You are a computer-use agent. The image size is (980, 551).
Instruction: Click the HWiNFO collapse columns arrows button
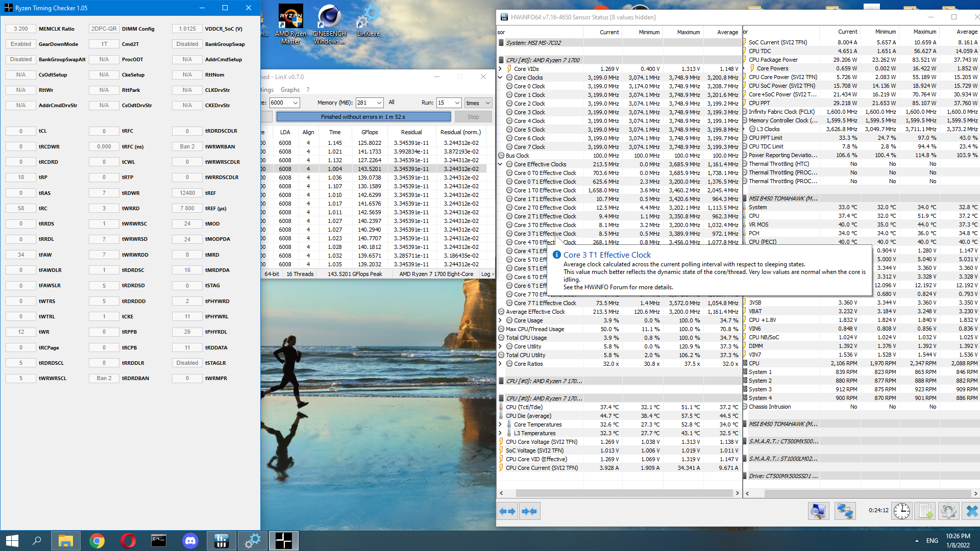(529, 511)
